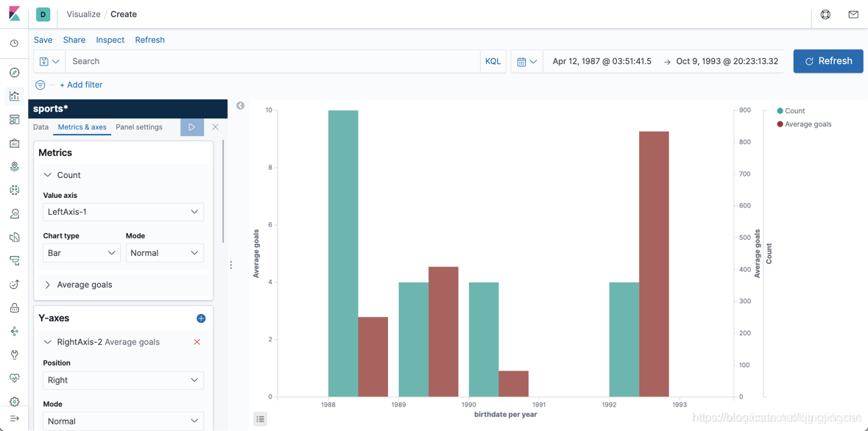Image resolution: width=868 pixels, height=431 pixels.
Task: Select the Metrics & axes tab
Action: tap(82, 127)
